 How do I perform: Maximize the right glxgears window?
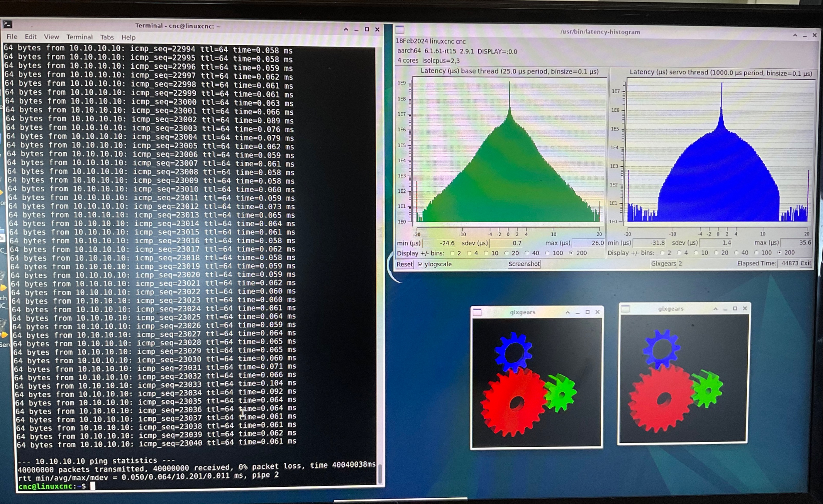[735, 309]
